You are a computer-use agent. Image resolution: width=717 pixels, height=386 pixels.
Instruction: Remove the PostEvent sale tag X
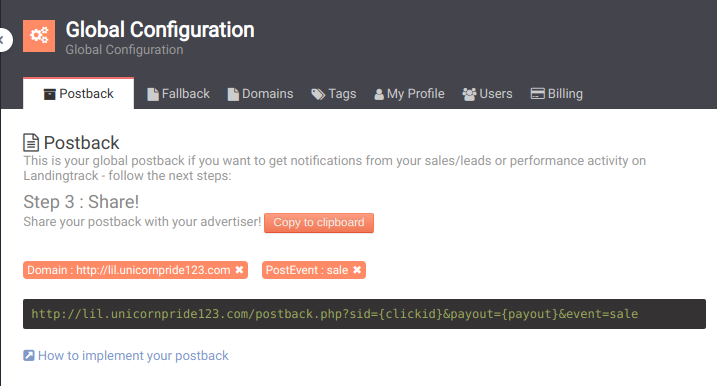pos(357,270)
